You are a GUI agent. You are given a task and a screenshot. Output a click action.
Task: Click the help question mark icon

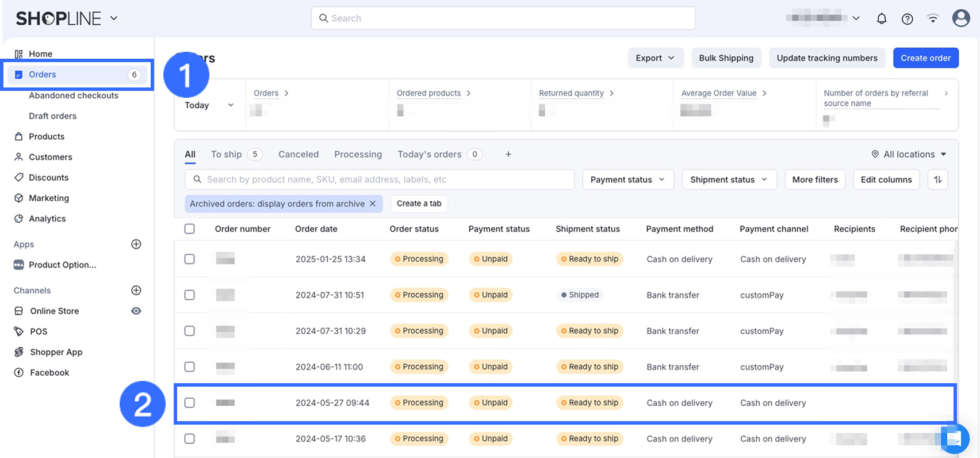click(907, 18)
